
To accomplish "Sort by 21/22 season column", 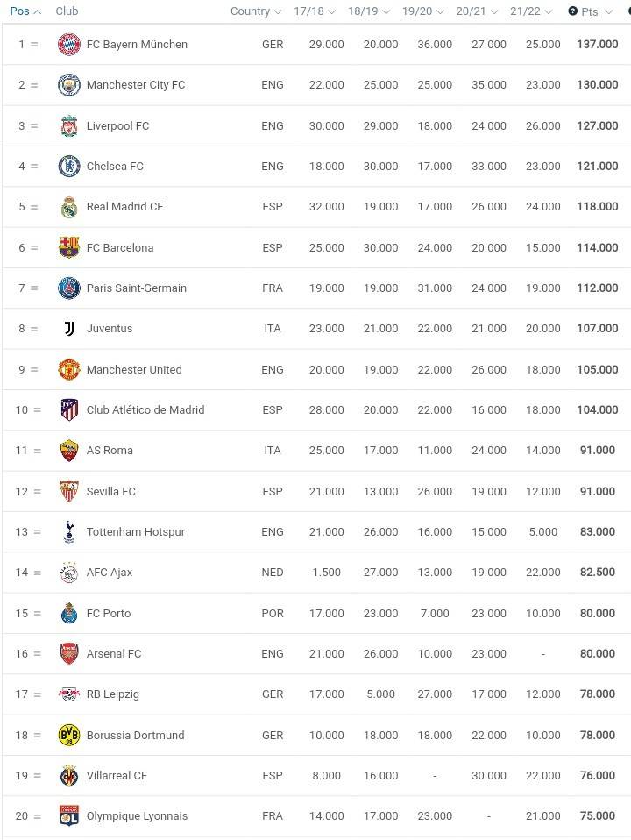I will click(531, 11).
